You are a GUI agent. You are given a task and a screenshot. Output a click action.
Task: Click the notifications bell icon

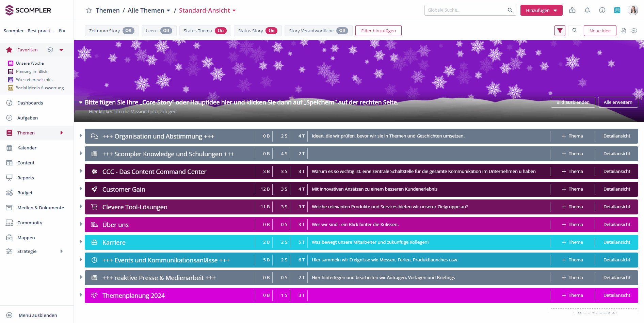tap(587, 10)
